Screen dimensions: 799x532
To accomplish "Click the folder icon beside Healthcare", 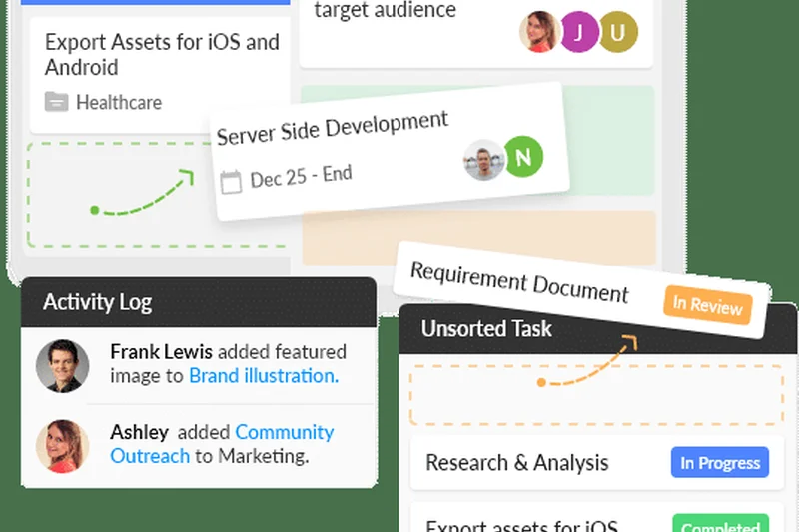I will tap(57, 102).
